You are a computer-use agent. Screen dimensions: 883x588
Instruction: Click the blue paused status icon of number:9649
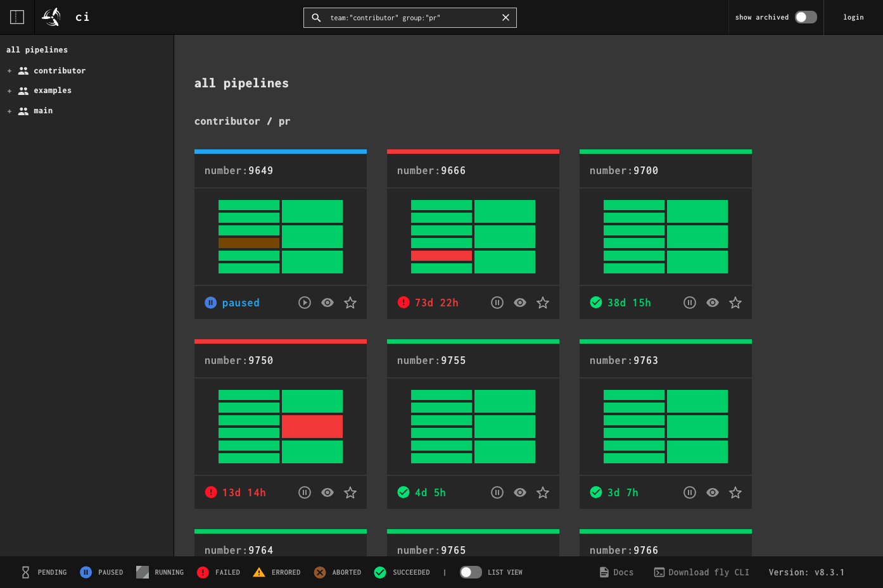pos(211,303)
